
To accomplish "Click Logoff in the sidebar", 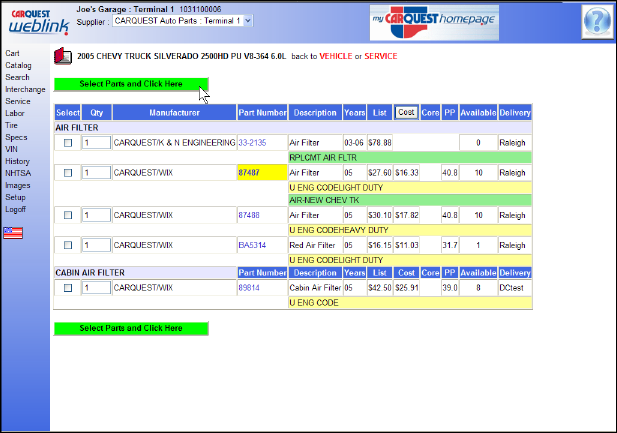I will (x=15, y=209).
